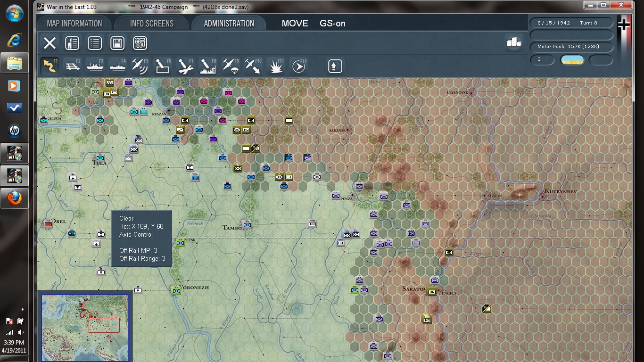Select the F2 Rail Move mode icon
644x362 pixels.
pos(72,66)
